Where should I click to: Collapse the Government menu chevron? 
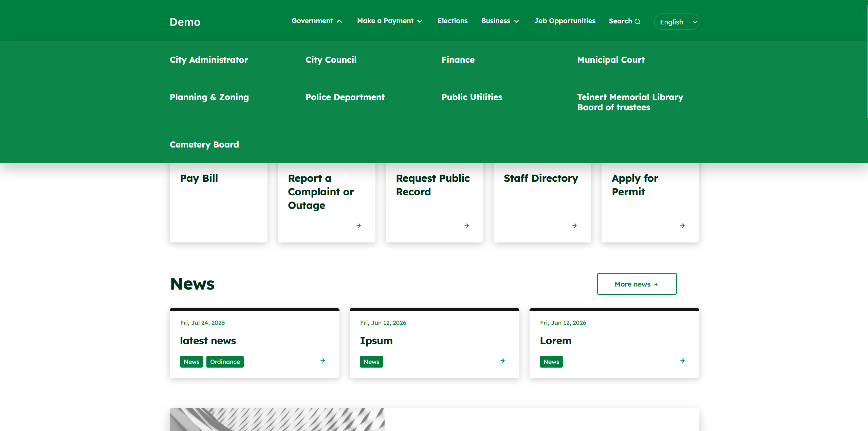339,21
